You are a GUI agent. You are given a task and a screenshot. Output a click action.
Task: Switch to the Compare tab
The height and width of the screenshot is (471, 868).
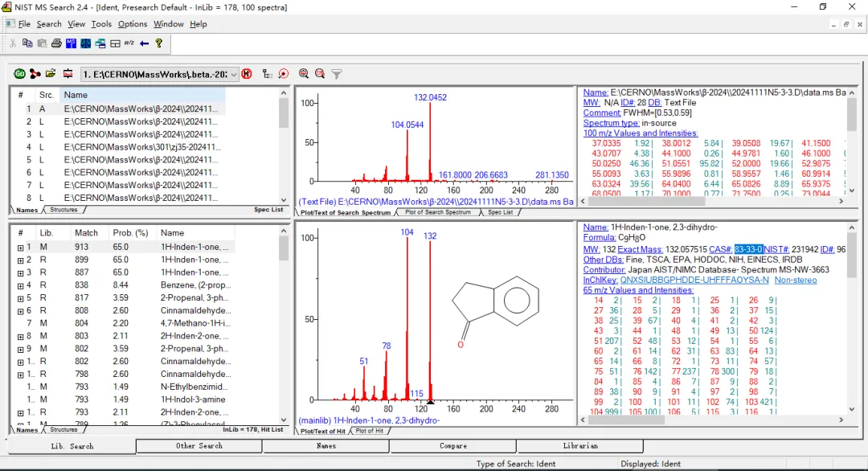[452, 446]
